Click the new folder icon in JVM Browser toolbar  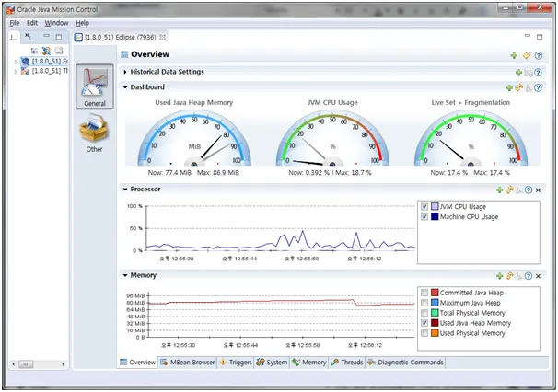pyautogui.click(x=59, y=51)
